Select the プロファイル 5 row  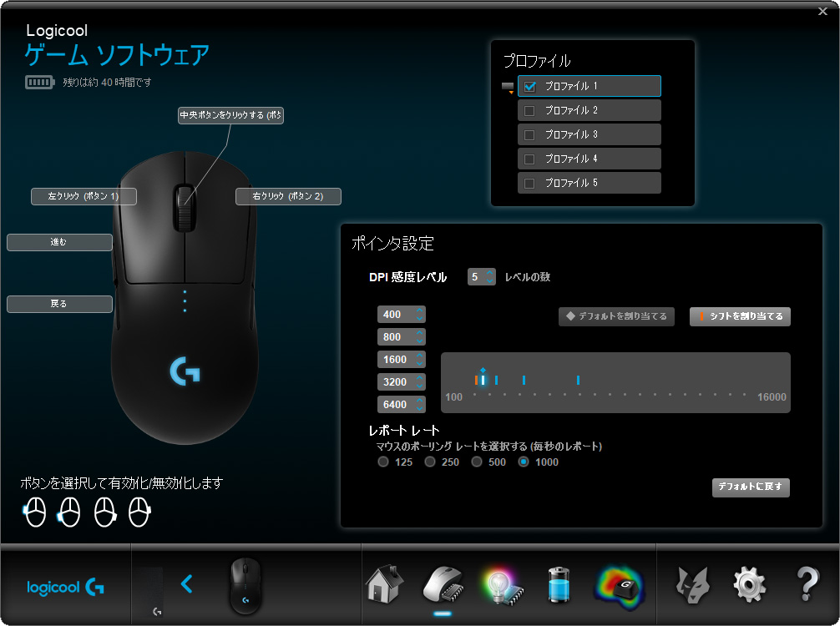590,183
